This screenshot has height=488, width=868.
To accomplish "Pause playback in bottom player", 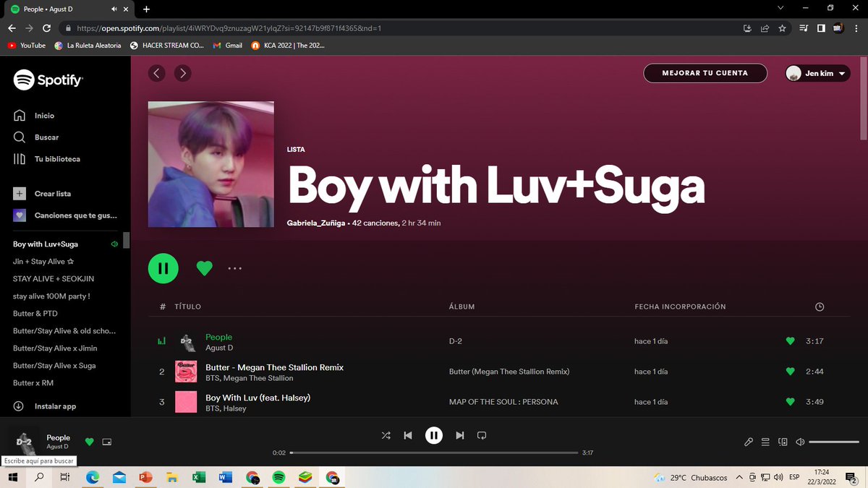I will (x=433, y=435).
